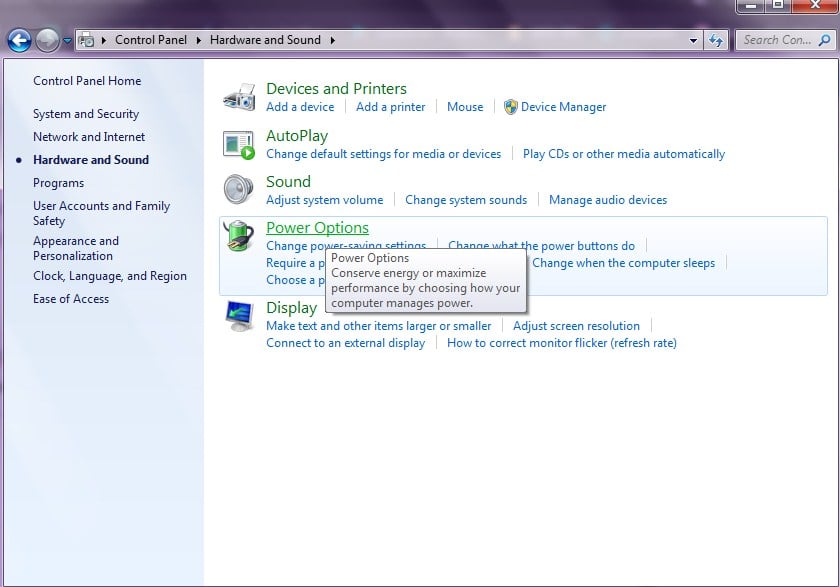Expand the arrow after Hardware and Sound breadcrumb
840x587 pixels.
point(333,40)
